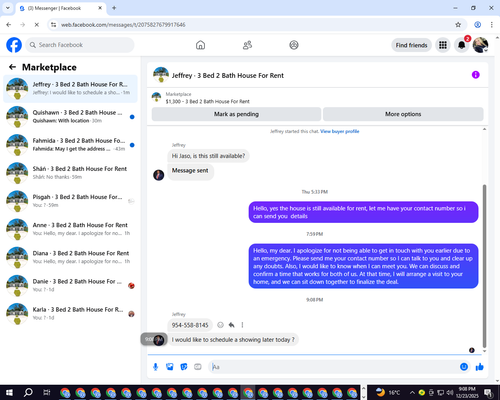The width and height of the screenshot is (500, 400).
Task: Send a thumbs up like
Action: (480, 367)
